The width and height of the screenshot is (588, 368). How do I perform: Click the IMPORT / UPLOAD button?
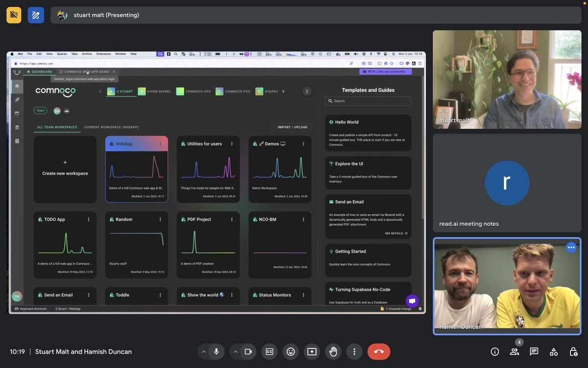[x=293, y=127]
